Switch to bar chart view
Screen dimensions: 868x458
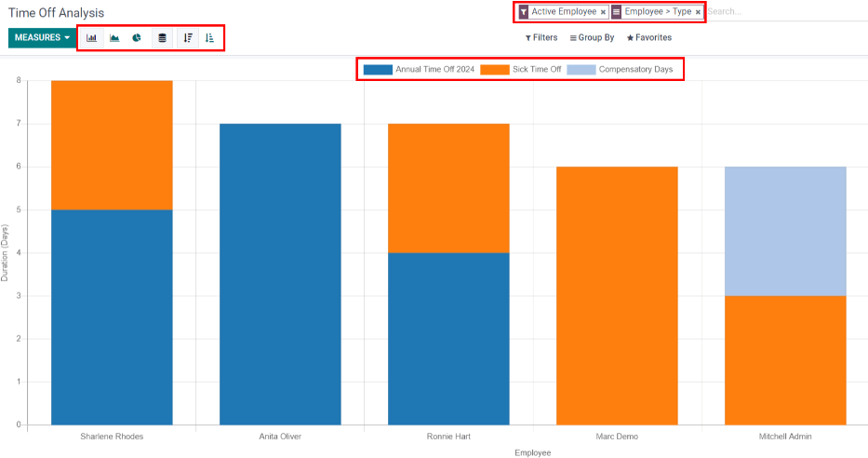[x=91, y=38]
